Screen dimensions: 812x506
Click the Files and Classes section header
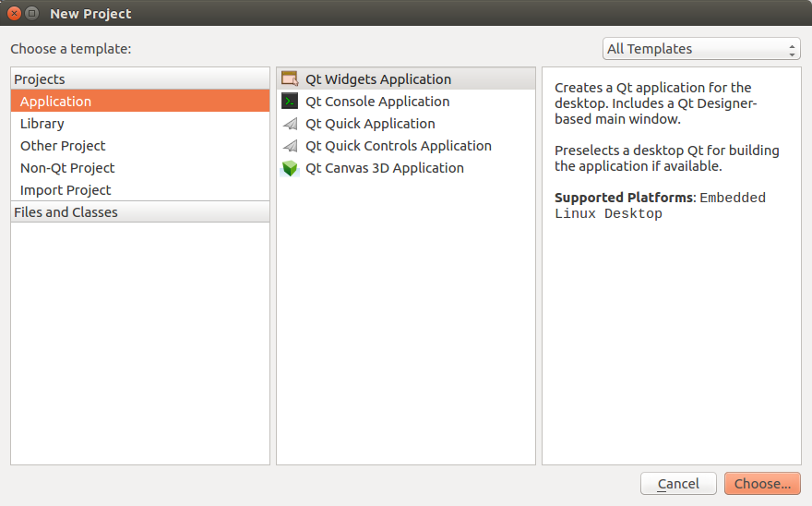[x=66, y=212]
